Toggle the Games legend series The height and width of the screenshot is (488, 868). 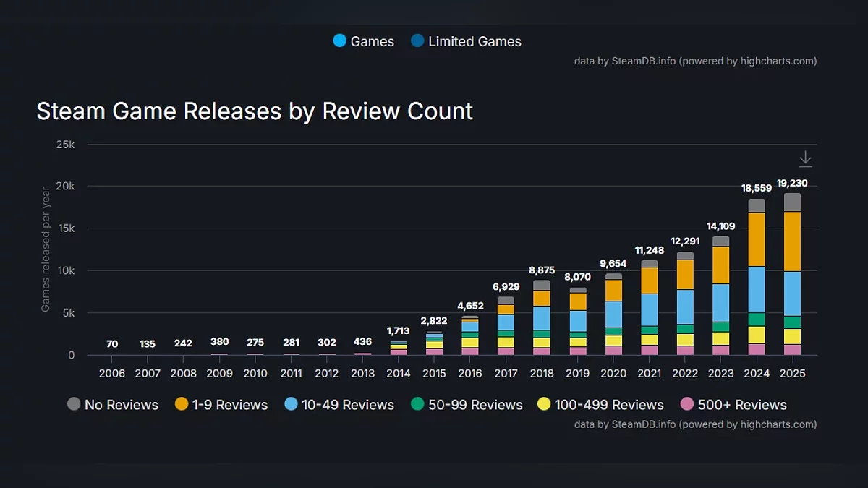(x=363, y=41)
